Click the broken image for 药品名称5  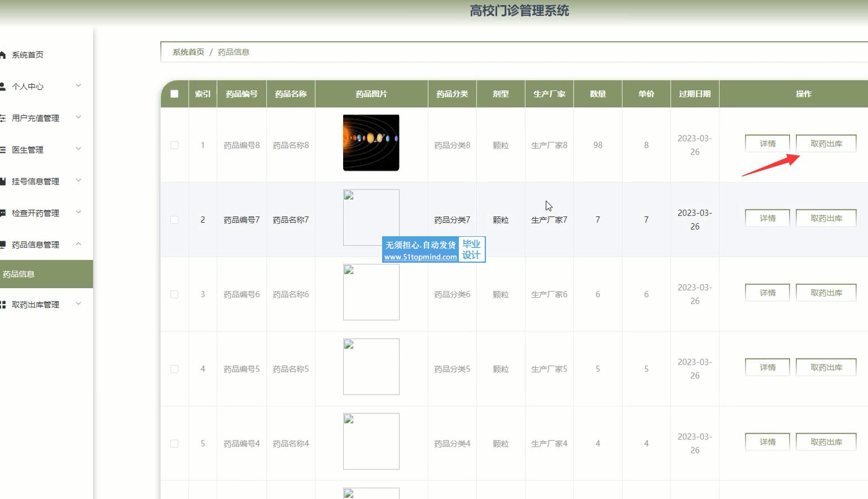(371, 366)
